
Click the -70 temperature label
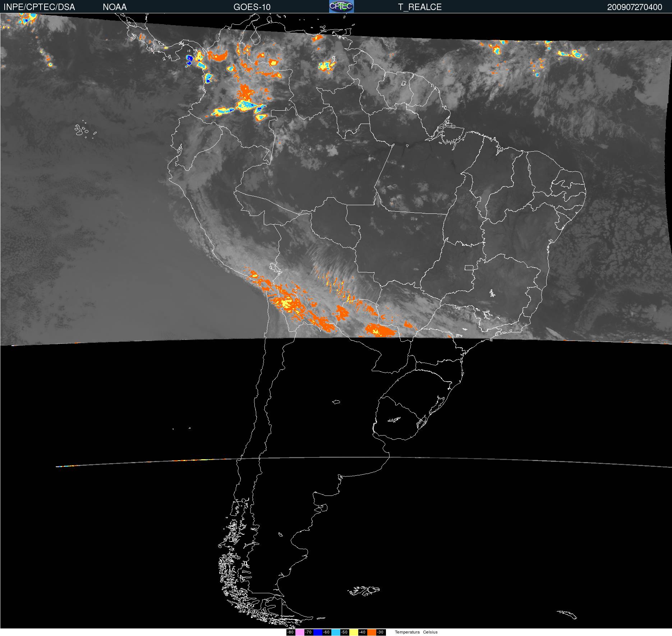308,632
